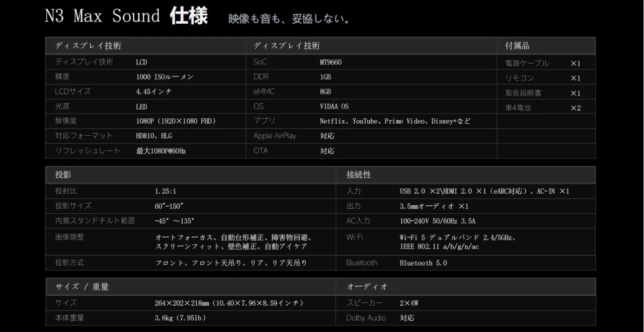The image size is (644, 332).
Task: Click the '解像度' label
Action: click(x=66, y=121)
